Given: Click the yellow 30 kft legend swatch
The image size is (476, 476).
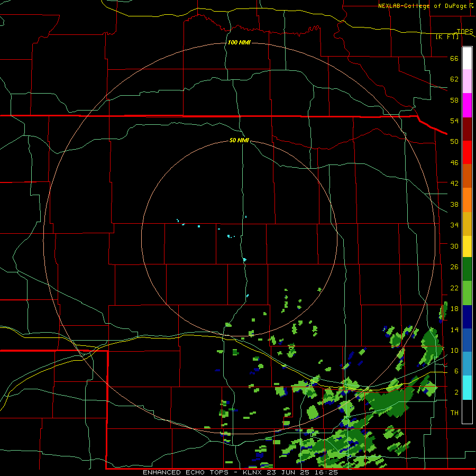Looking at the screenshot, I should coord(467,246).
